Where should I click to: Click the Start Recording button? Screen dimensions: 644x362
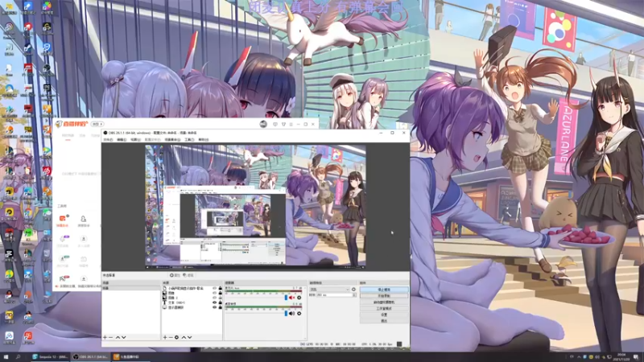point(384,296)
